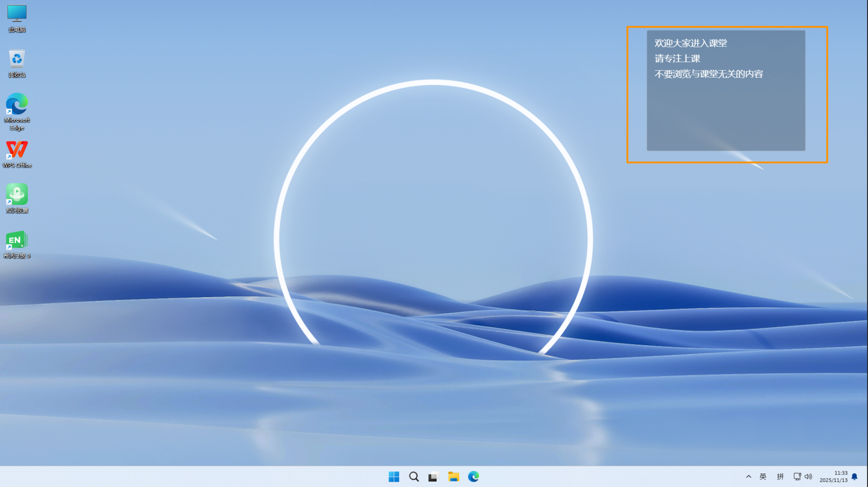868x487 pixels.
Task: Click the 不要浏览与课堂无关的内容 text line
Action: (x=709, y=74)
